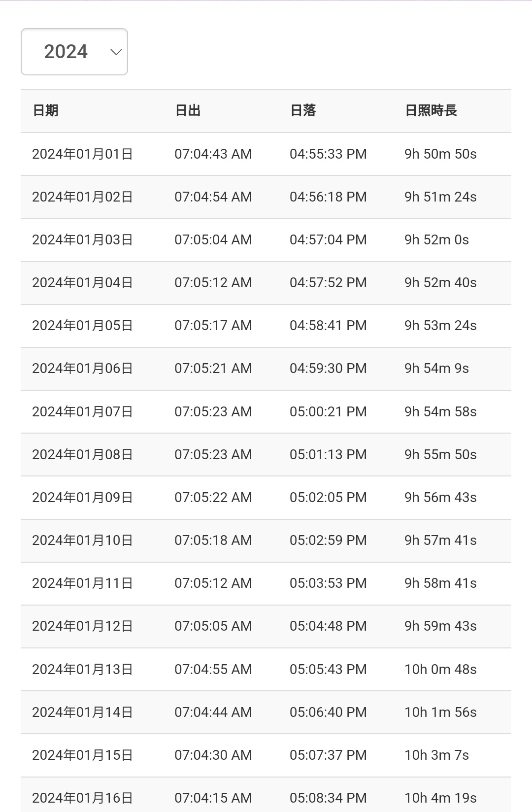Click the 日出 column header
This screenshot has width=532, height=812.
click(x=188, y=111)
